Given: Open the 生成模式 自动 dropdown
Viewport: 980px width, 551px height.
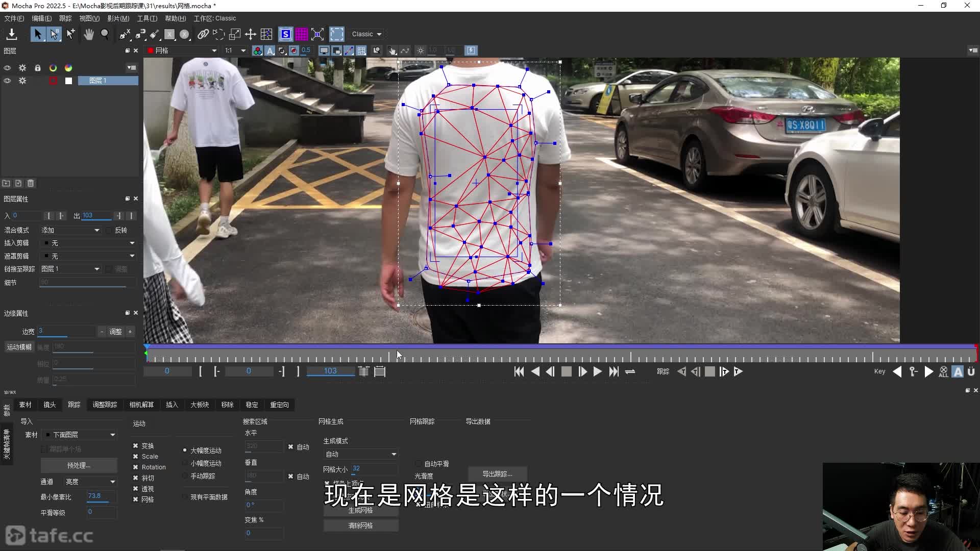Looking at the screenshot, I should [361, 454].
